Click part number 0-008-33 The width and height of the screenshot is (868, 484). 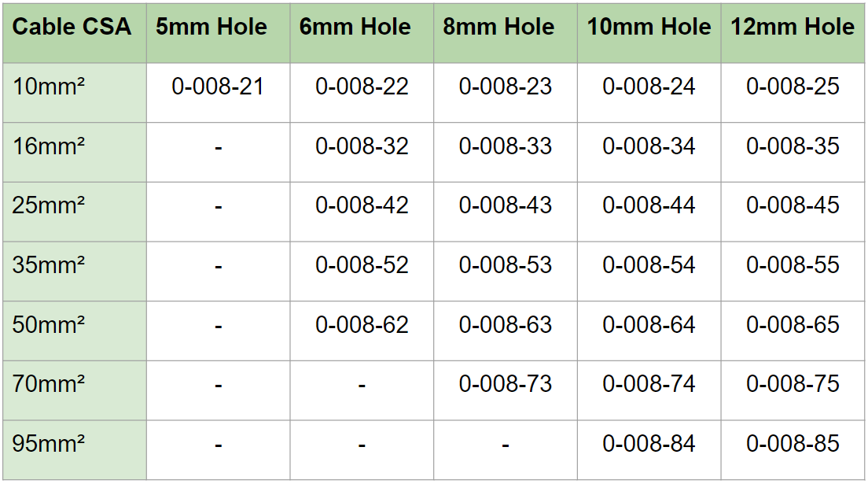click(506, 146)
